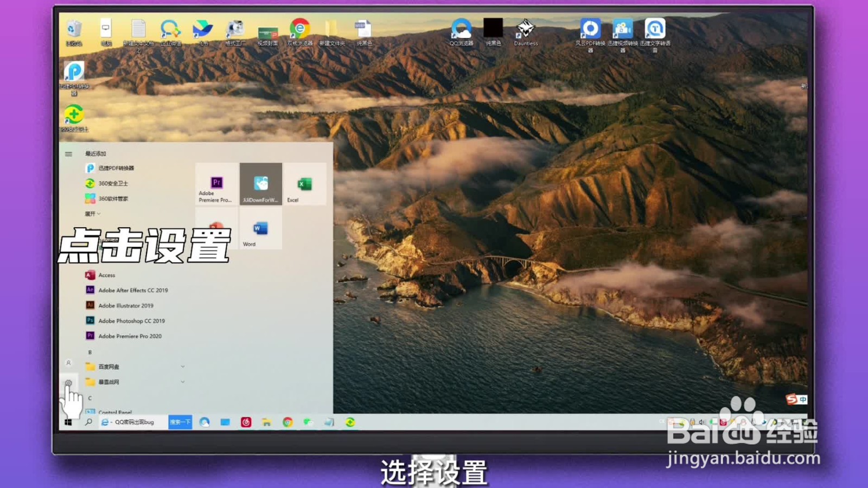868x488 pixels.
Task: Toggle the Start menu hamburger button
Action: pos(68,154)
